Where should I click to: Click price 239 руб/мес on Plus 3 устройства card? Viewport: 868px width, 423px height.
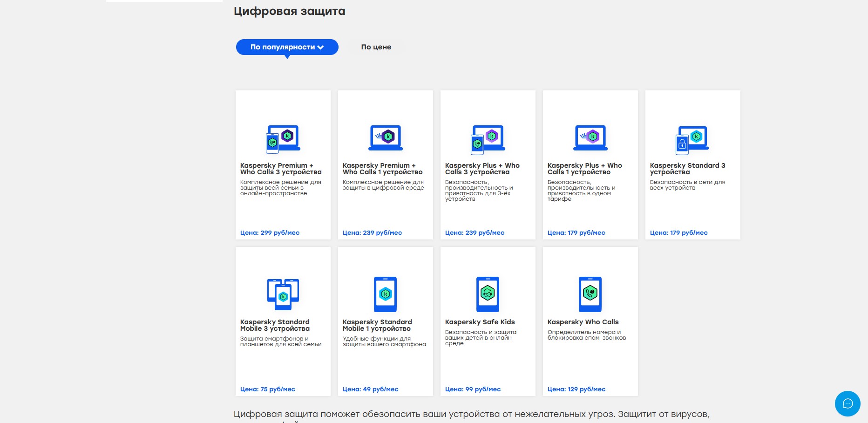point(475,232)
